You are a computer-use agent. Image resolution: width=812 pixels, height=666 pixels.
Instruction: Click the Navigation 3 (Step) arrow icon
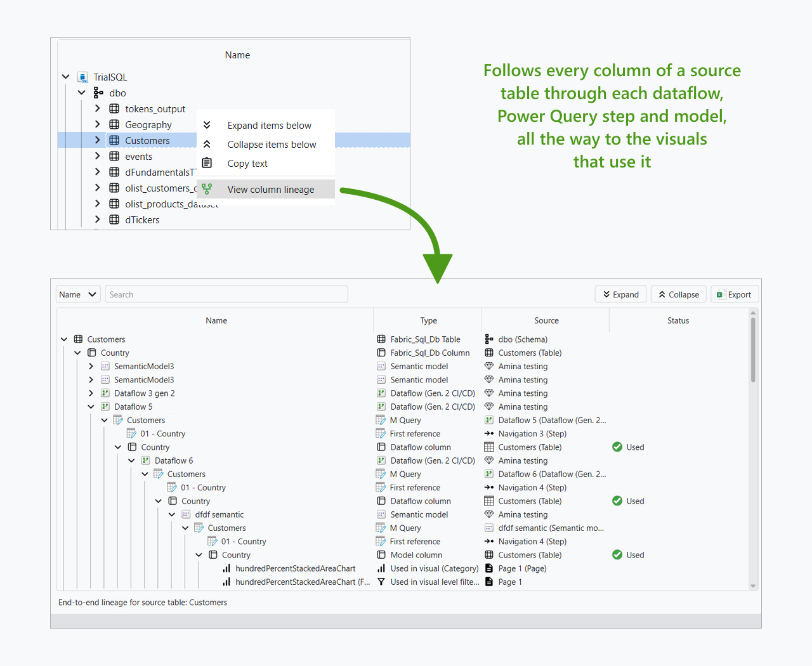pos(489,434)
